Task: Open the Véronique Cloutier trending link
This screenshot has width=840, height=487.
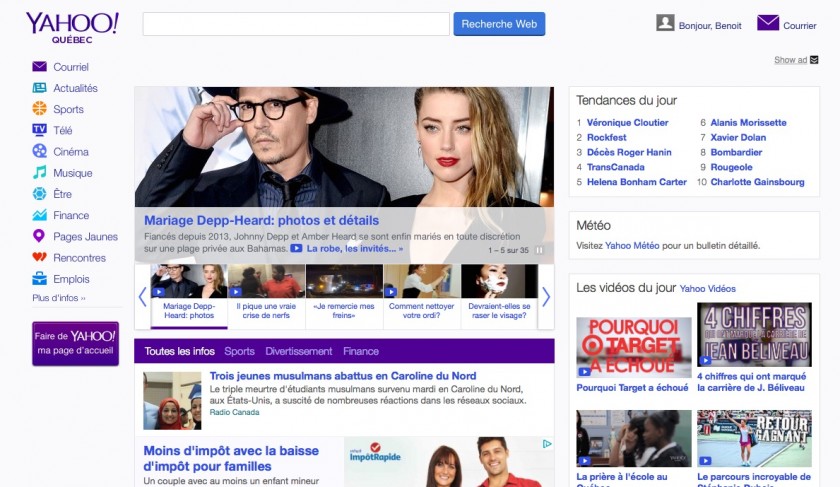Action: [x=628, y=123]
